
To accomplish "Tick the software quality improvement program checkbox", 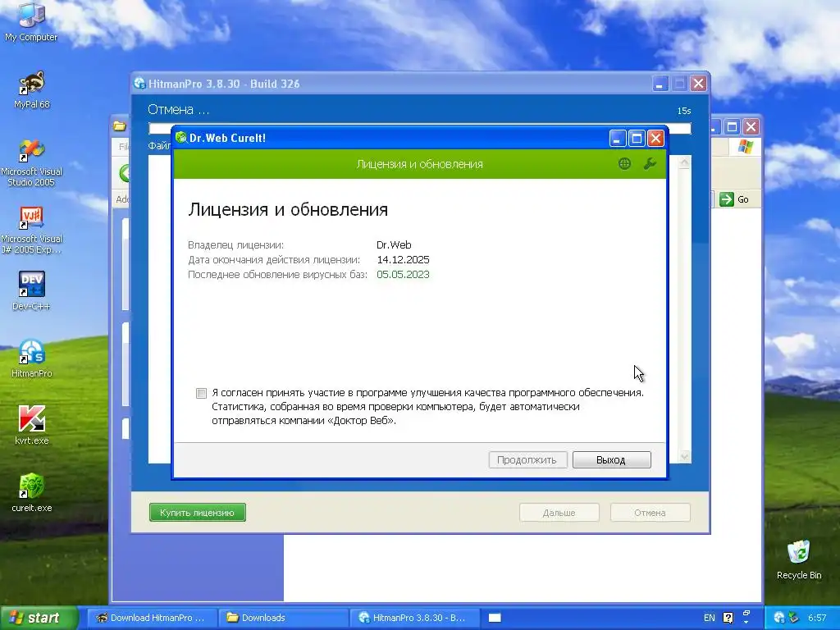I will coord(202,393).
